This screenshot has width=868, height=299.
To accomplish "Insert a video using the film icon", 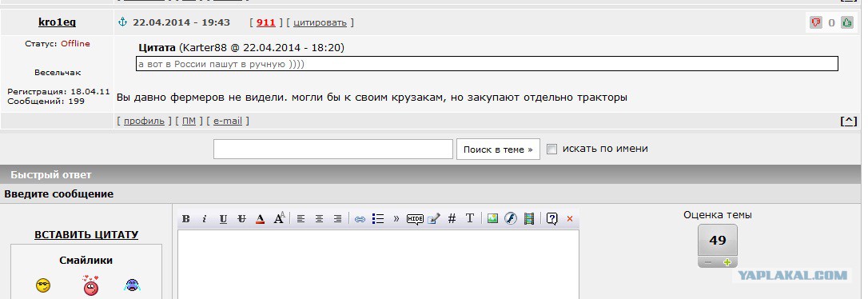I will point(529,219).
